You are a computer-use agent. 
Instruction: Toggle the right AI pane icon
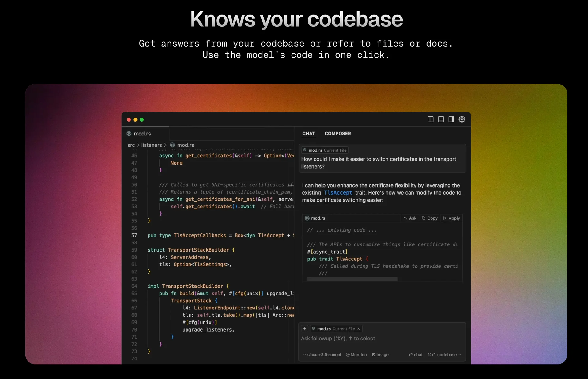click(451, 119)
